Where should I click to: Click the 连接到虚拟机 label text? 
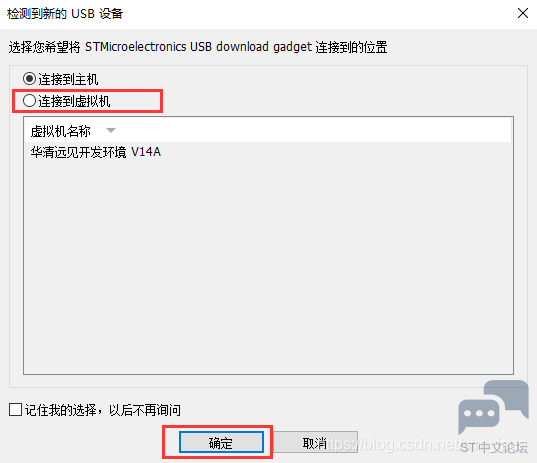tap(74, 101)
